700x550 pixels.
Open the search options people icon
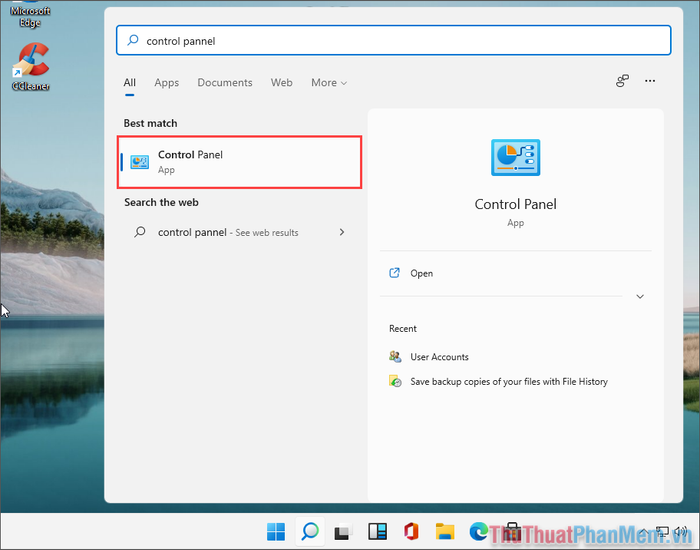(x=622, y=81)
